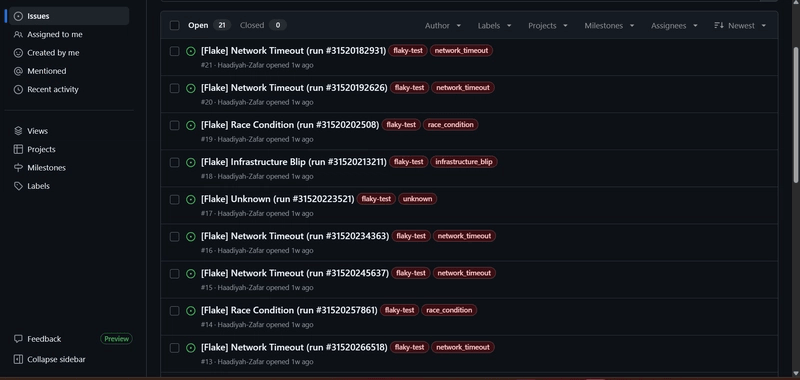Click Haadiyah-Zafar author link on issue #21

[241, 65]
